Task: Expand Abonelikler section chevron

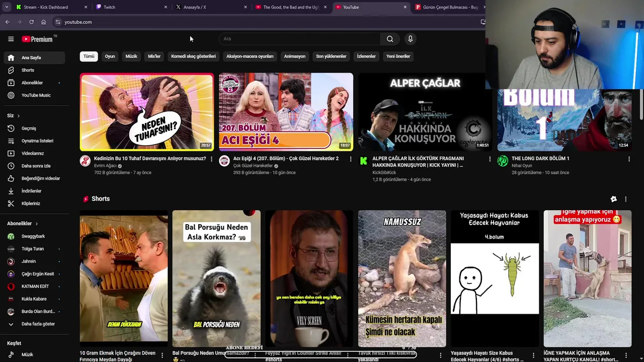Action: [x=36, y=224]
